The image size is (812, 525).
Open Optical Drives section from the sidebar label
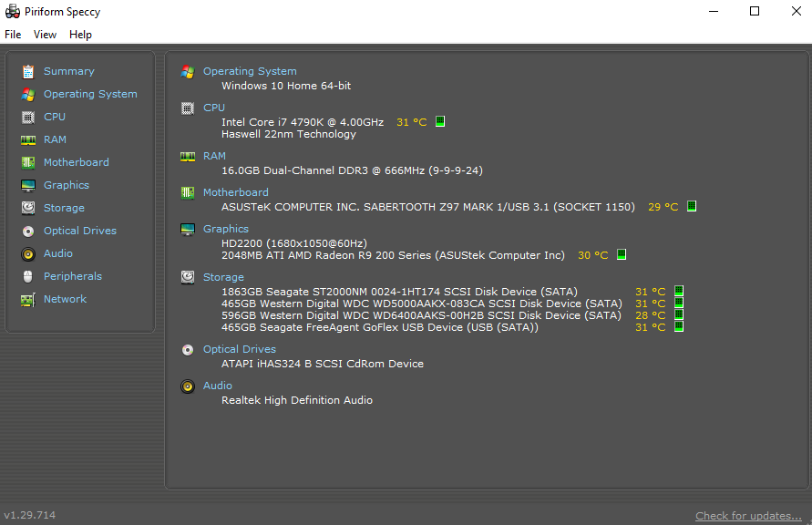(x=80, y=231)
